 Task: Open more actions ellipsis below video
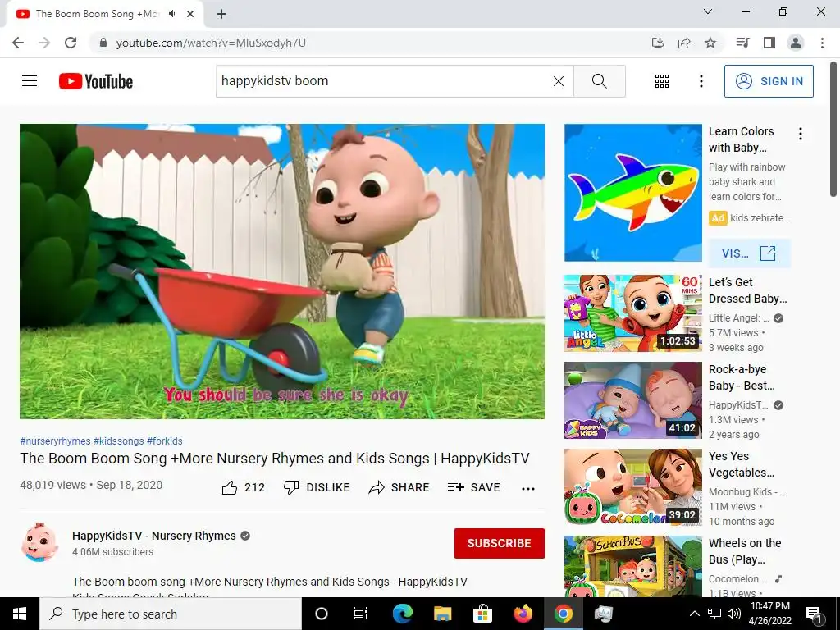click(x=528, y=488)
